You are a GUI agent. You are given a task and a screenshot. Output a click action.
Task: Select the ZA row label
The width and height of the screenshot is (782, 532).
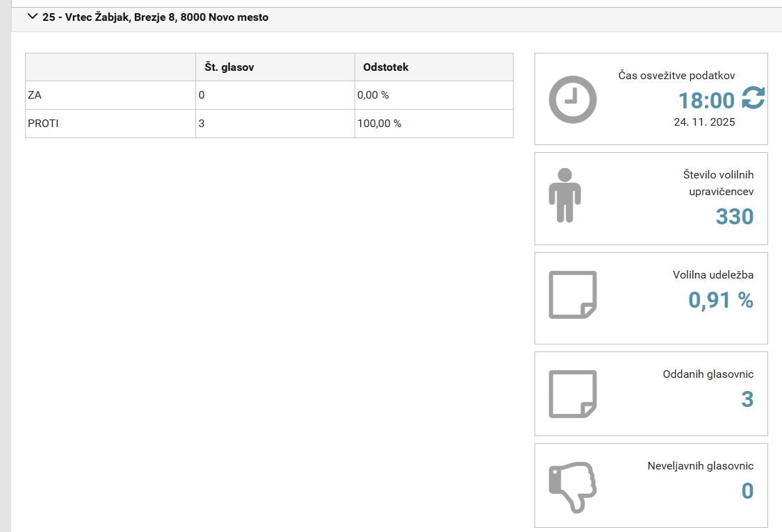point(35,95)
